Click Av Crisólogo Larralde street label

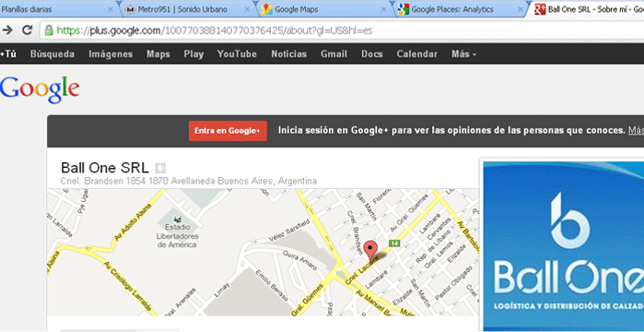coord(129,286)
